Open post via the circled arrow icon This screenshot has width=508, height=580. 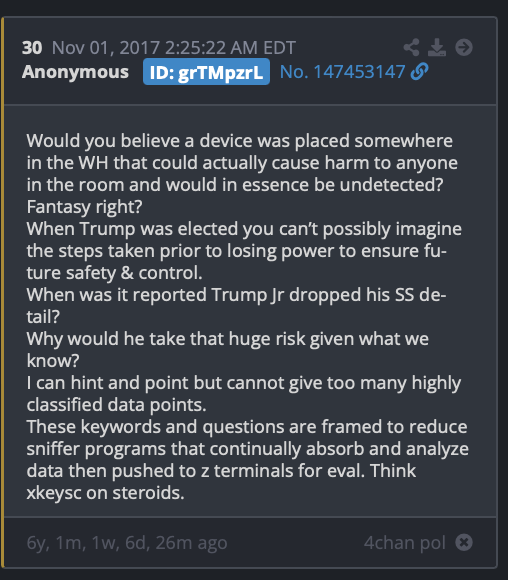click(x=464, y=47)
